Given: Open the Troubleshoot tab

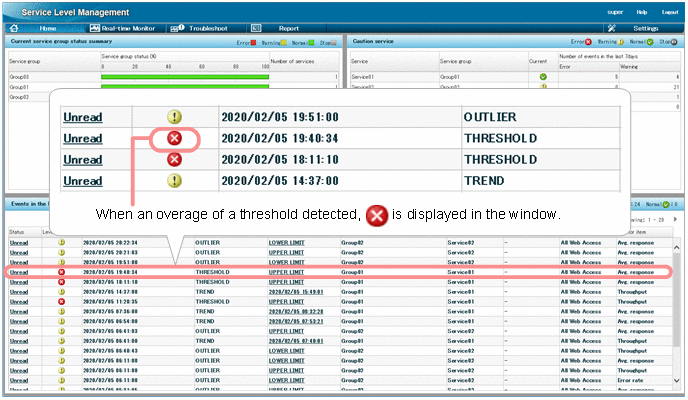Looking at the screenshot, I should coord(208,29).
